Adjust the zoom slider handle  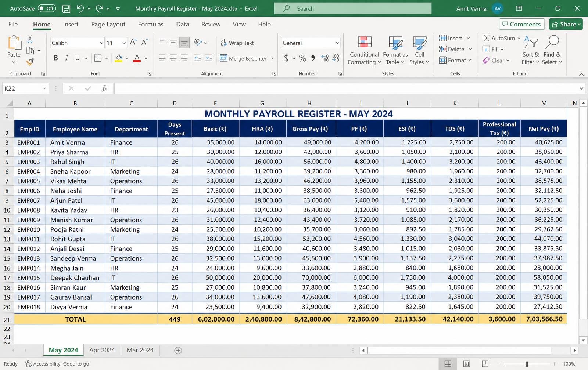tap(527, 364)
